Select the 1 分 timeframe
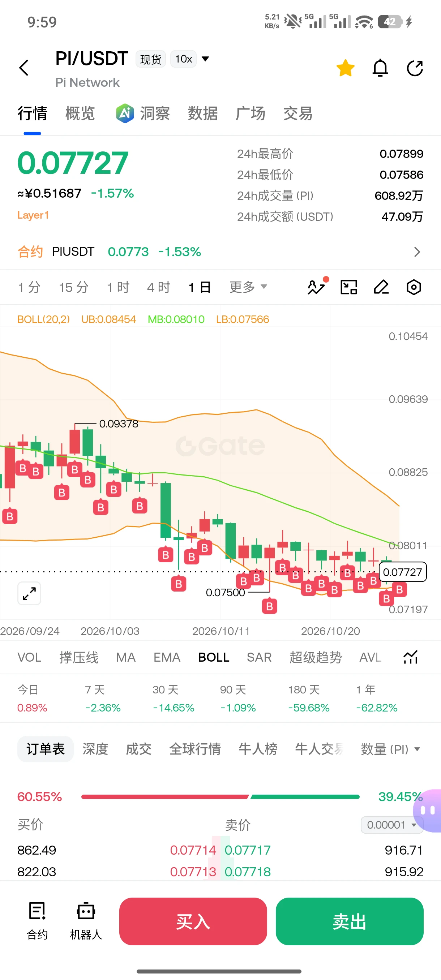 29,287
